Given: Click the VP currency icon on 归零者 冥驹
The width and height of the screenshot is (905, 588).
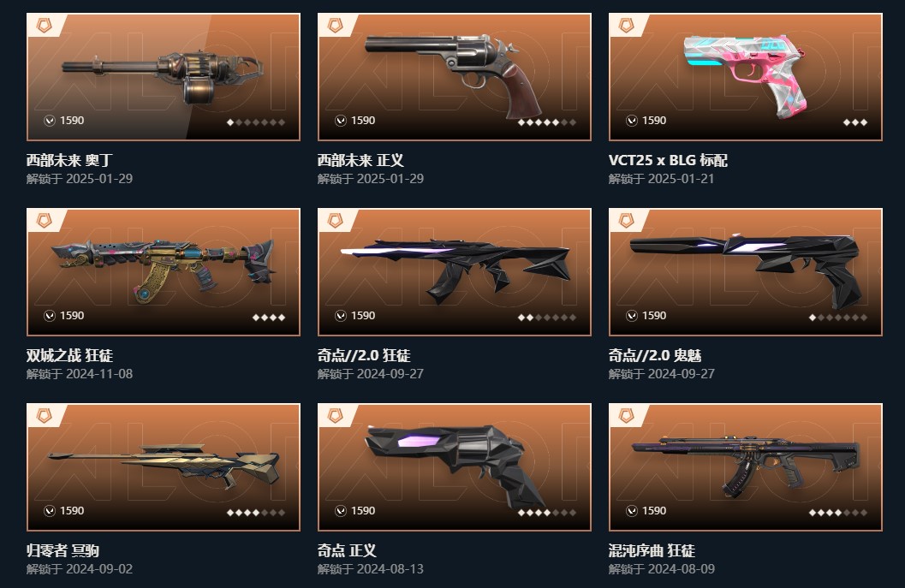Looking at the screenshot, I should click(50, 511).
